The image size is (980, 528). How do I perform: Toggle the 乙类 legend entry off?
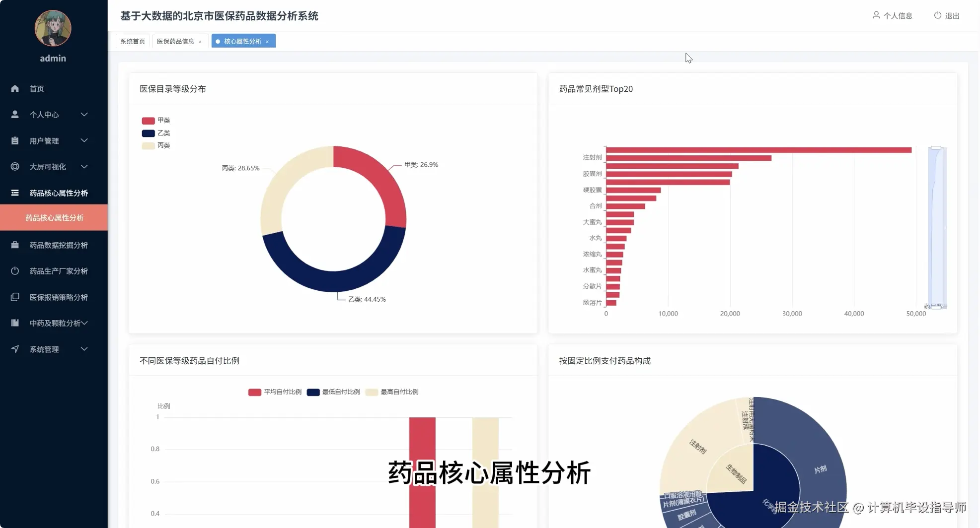(x=156, y=132)
